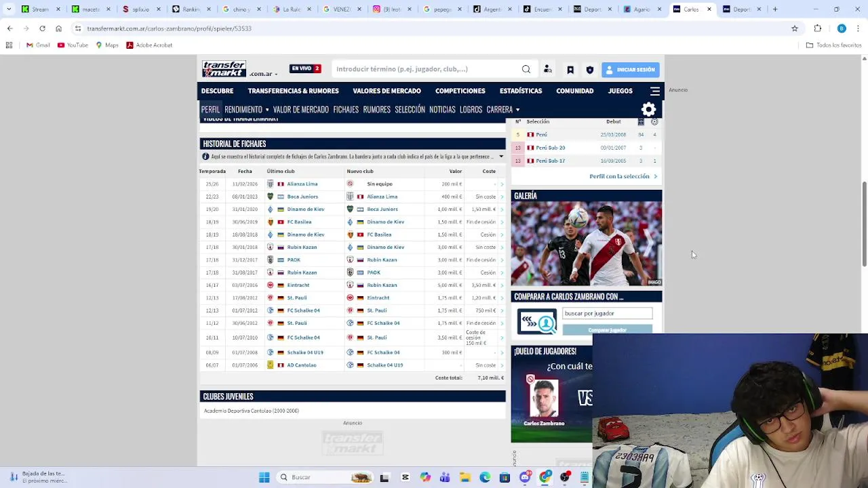Switch to the Valor de Mercado tab
This screenshot has height=488, width=868.
tap(300, 110)
